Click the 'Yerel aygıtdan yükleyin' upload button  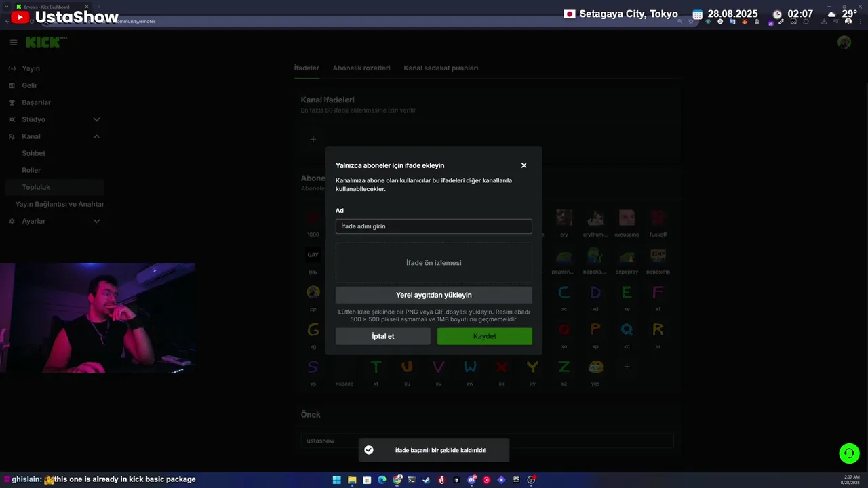pos(434,295)
